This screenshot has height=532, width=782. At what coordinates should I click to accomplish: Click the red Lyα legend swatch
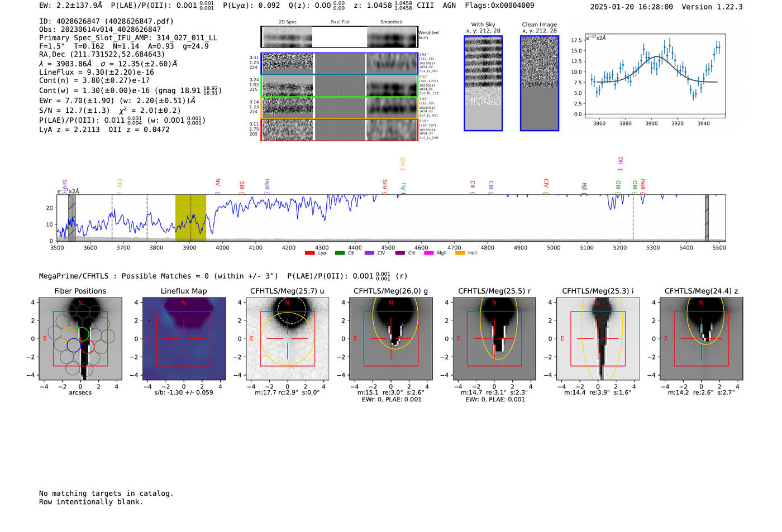[x=309, y=253]
